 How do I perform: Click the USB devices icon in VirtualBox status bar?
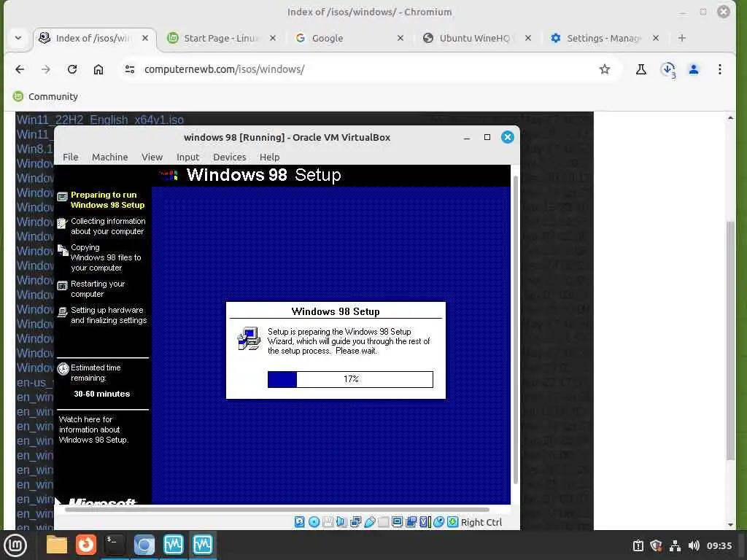pos(370,522)
